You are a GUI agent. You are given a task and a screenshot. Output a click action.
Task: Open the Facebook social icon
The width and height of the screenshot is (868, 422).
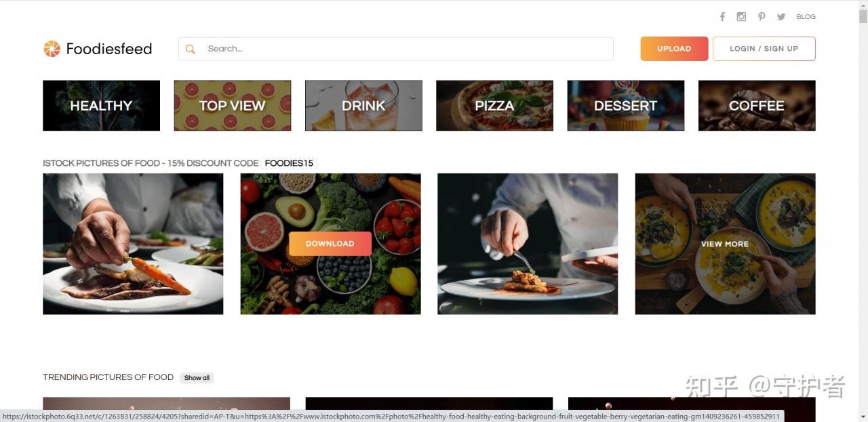coord(722,17)
